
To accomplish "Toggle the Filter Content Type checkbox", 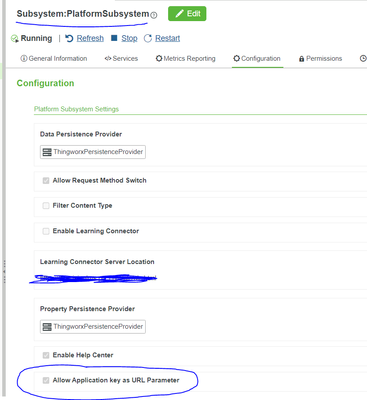I will (46, 206).
